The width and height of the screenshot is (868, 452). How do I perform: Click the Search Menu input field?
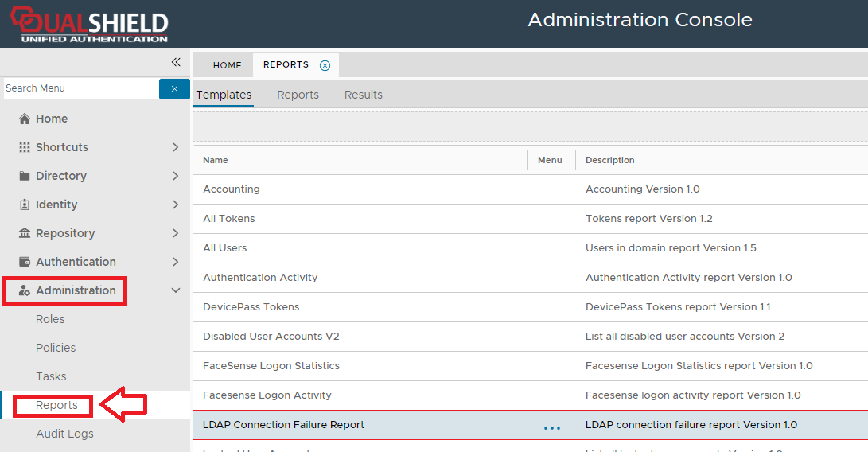[80, 88]
